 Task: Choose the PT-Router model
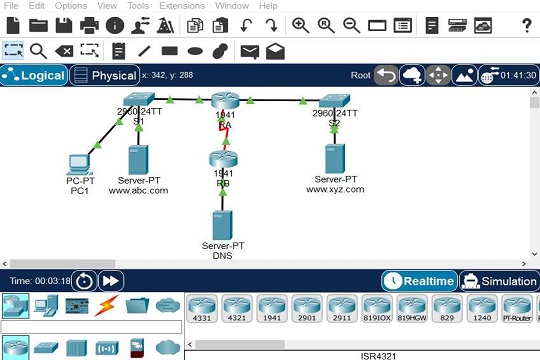point(517,309)
